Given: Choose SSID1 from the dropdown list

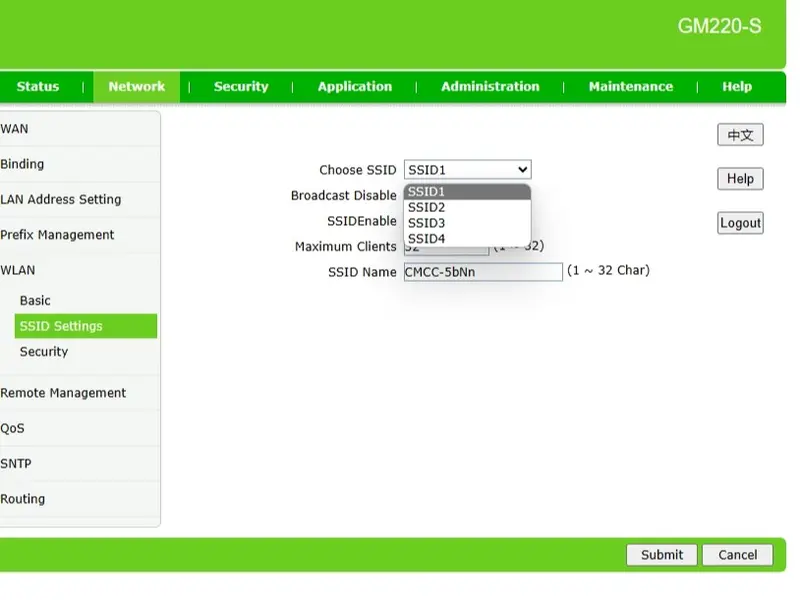Looking at the screenshot, I should point(467,192).
